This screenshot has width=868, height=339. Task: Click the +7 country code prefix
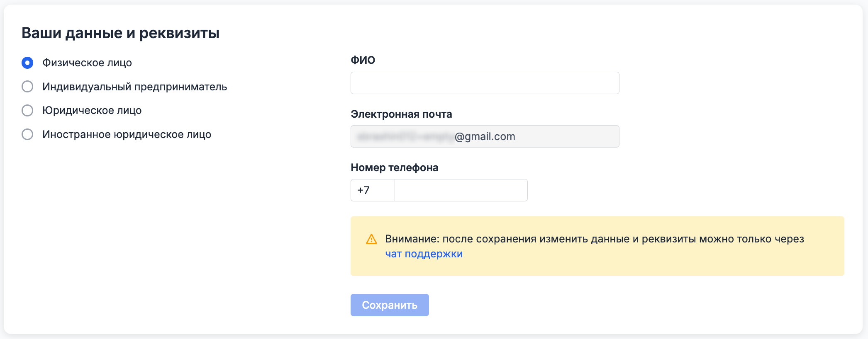(364, 190)
